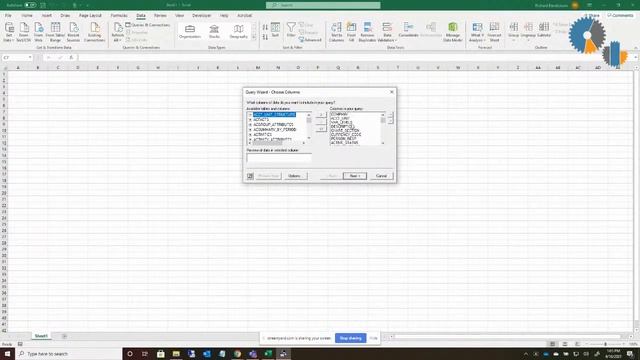Expand the ACFACTS table node
Viewport: 640px width, 360px height.
[x=250, y=120]
